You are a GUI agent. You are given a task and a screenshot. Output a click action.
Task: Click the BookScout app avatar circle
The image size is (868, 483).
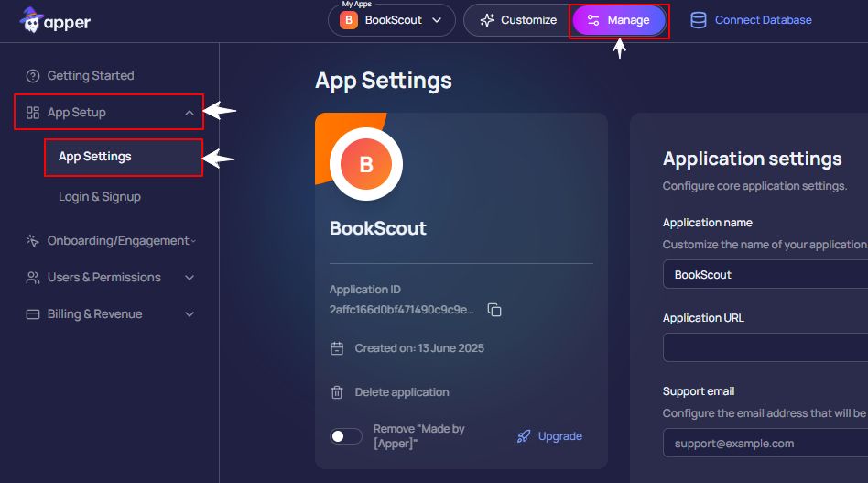click(366, 165)
